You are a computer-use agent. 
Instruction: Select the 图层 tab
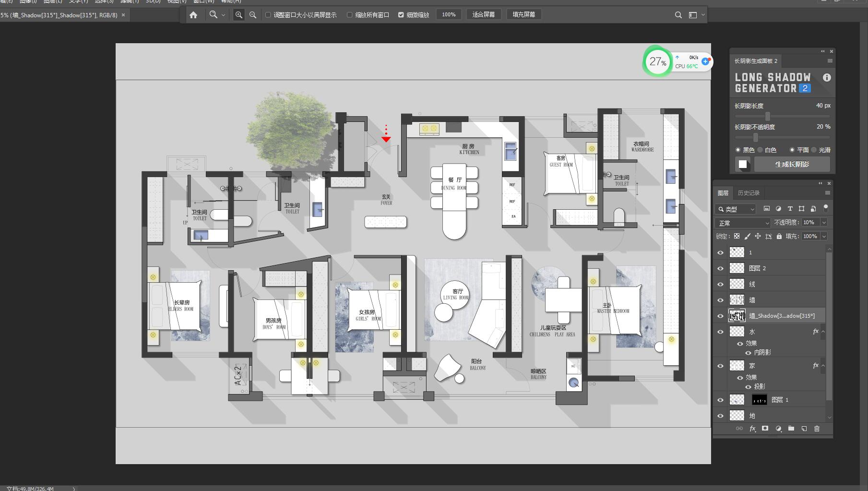coord(723,193)
